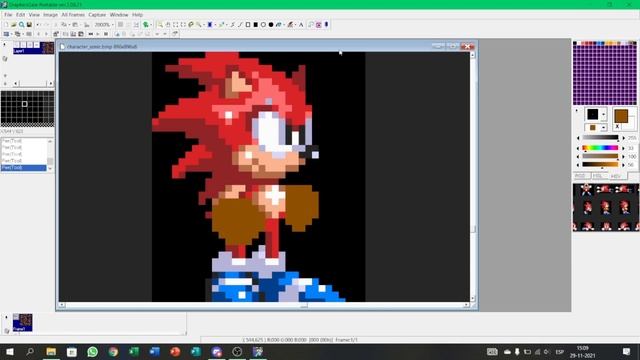Click the left arrow of the top grayscale slider
Viewport: 640px width, 360px height.
coord(578,138)
